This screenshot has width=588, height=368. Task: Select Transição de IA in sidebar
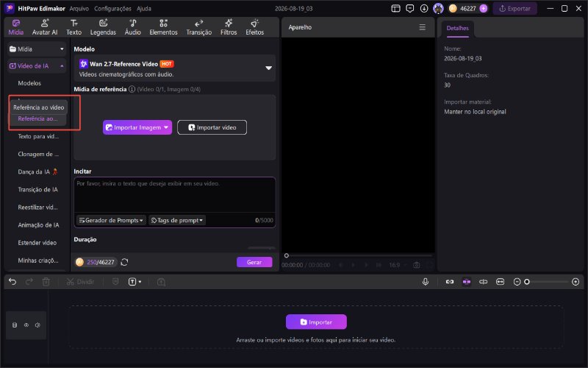coord(37,189)
